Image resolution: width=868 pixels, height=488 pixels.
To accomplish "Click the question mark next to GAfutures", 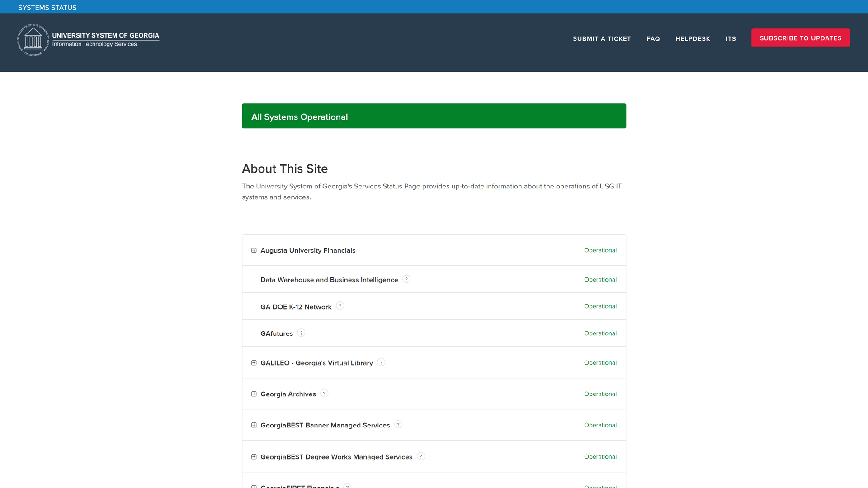I will (x=302, y=333).
